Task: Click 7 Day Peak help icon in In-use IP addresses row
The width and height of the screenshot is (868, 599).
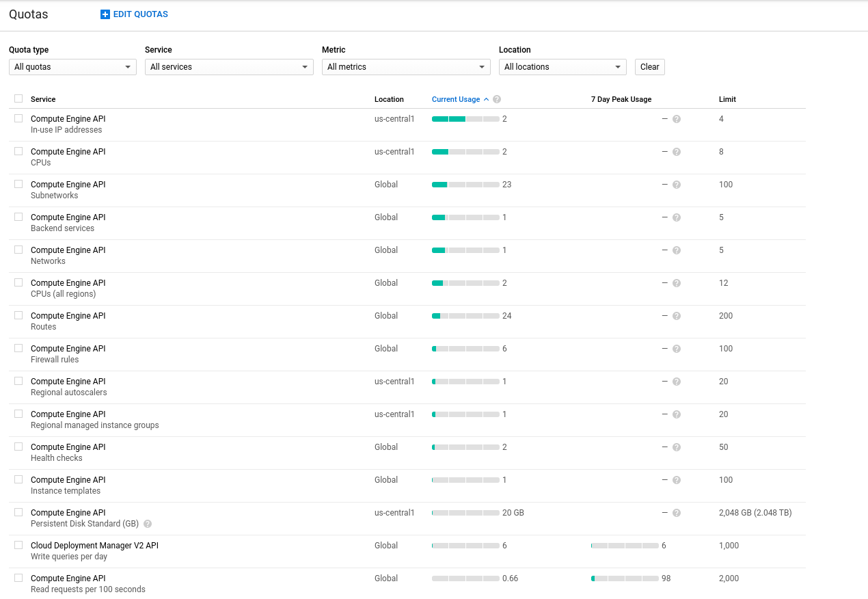Action: coord(677,119)
